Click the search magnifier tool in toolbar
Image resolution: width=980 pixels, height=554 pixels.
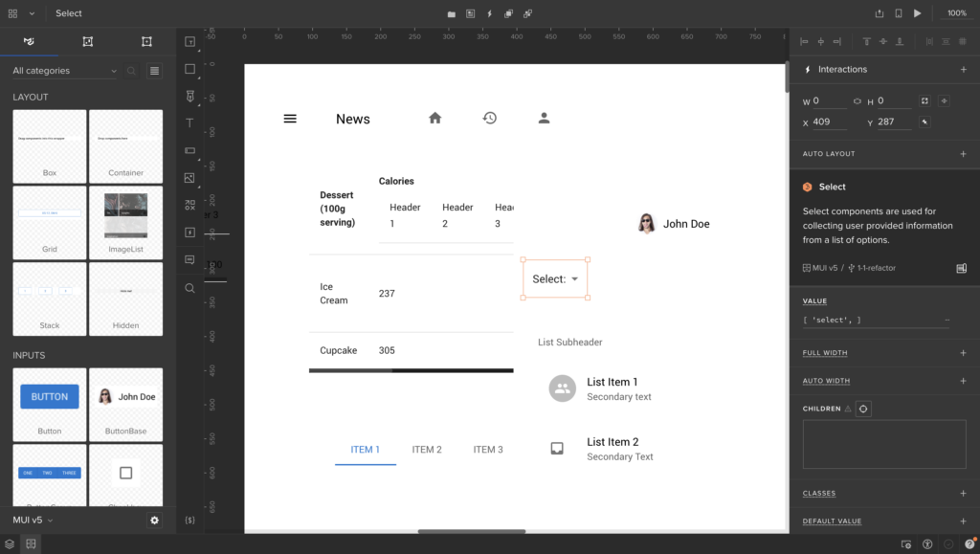point(189,288)
